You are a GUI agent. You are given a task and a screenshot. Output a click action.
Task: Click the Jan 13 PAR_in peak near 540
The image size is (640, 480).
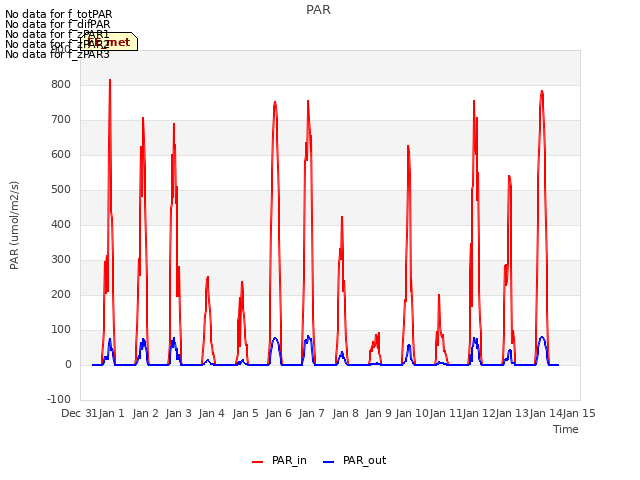click(509, 176)
